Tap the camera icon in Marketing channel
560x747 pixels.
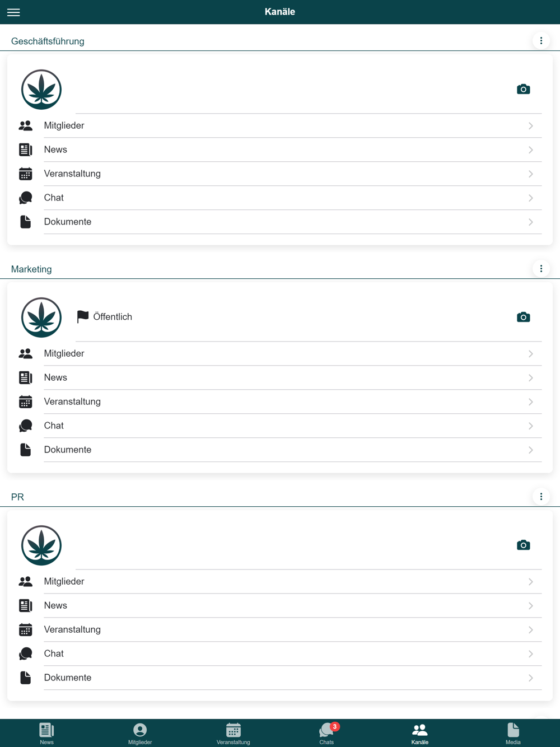tap(523, 317)
